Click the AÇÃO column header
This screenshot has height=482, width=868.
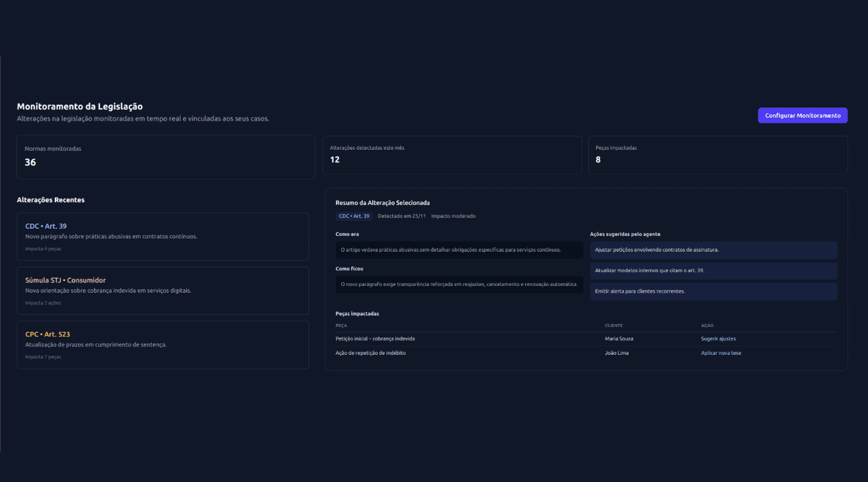pos(707,326)
